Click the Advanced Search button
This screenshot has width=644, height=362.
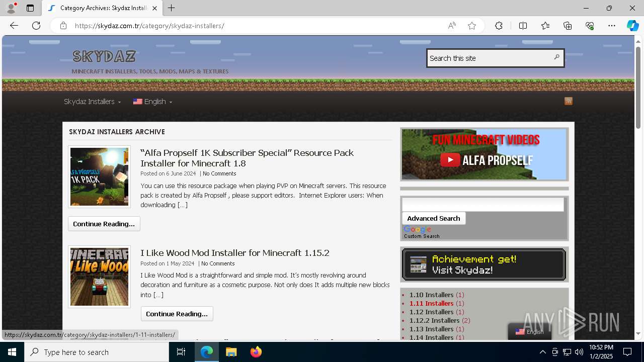[x=434, y=218]
